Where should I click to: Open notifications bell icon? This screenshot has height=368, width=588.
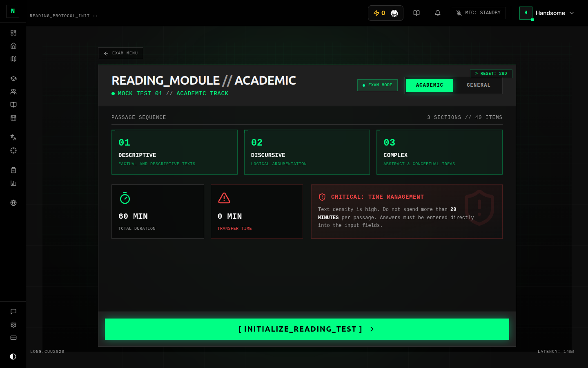tap(438, 13)
